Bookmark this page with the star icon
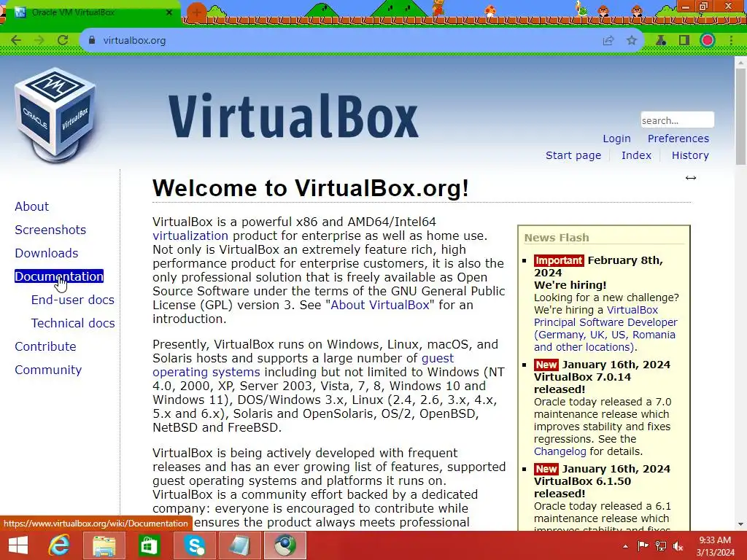 (x=632, y=41)
